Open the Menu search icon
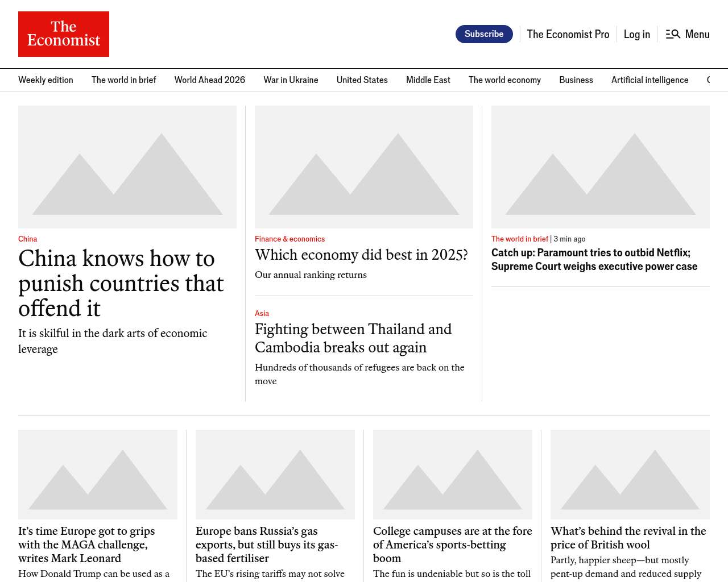Image resolution: width=728 pixels, height=582 pixels. tap(673, 34)
